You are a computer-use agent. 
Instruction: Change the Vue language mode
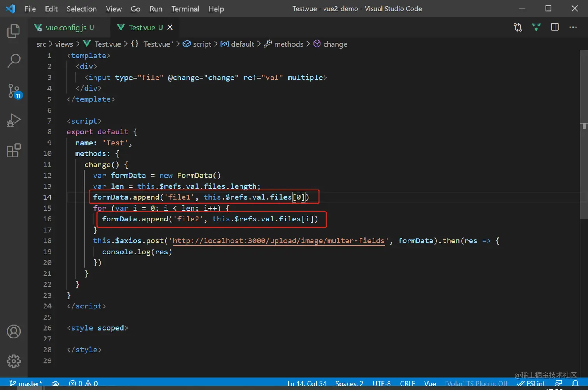point(430,384)
